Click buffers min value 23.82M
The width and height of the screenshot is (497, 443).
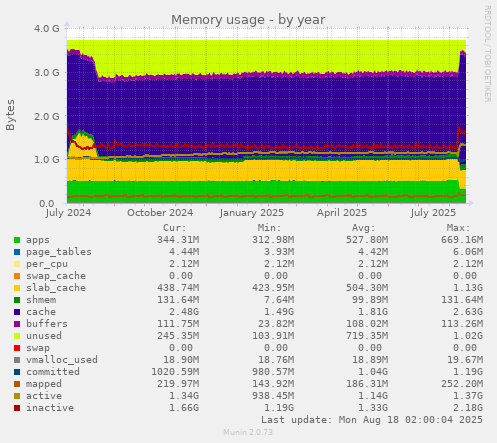pyautogui.click(x=276, y=324)
